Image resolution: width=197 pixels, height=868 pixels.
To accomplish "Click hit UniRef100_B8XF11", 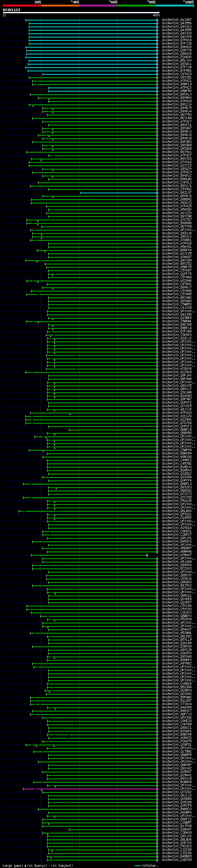I will 176,125.
